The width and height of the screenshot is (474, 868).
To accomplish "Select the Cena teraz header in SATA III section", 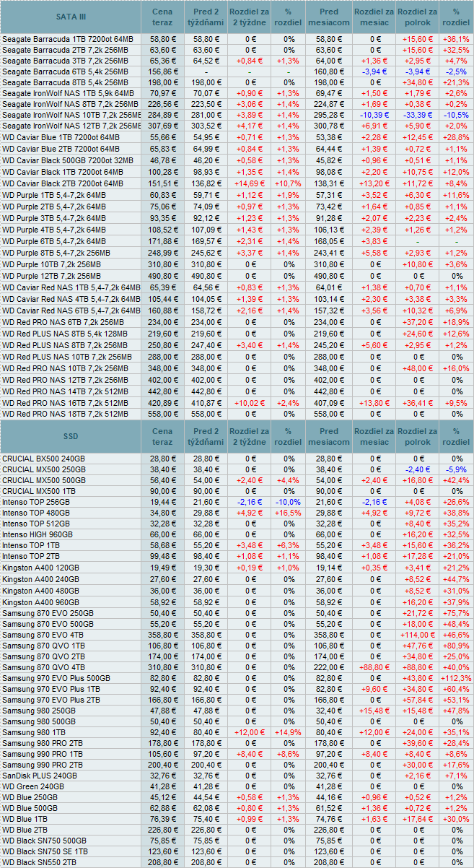I will click(x=163, y=17).
